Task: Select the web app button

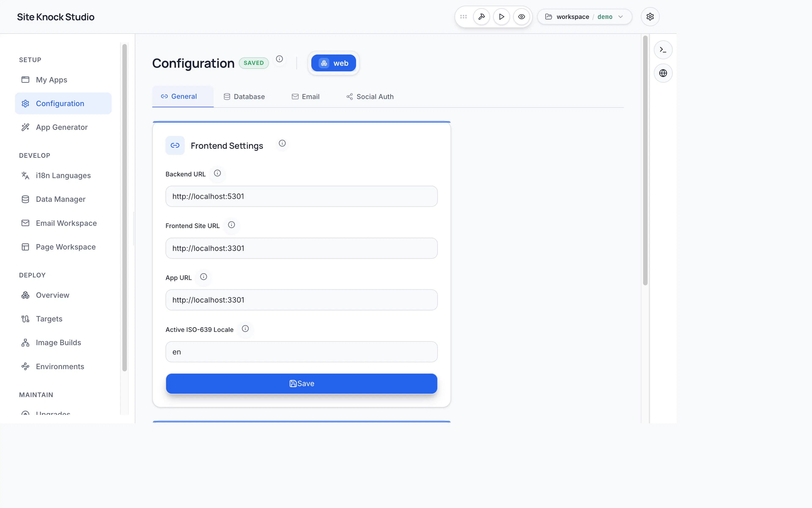Action: pos(333,63)
